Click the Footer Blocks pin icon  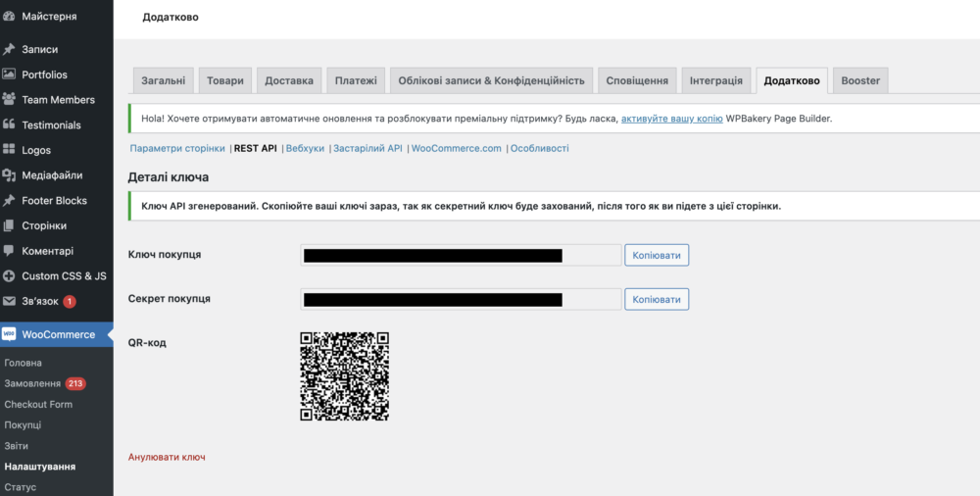point(9,200)
